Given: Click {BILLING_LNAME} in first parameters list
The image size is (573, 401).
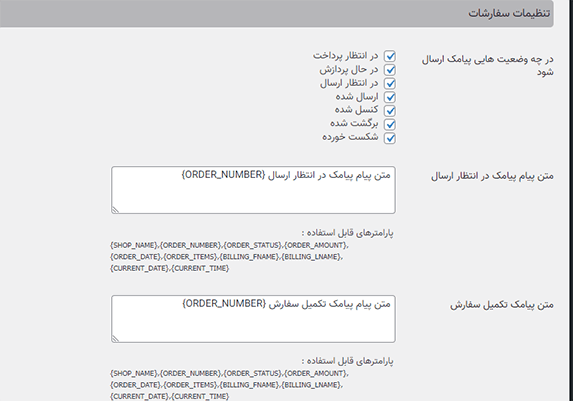Looking at the screenshot, I should [x=311, y=257].
